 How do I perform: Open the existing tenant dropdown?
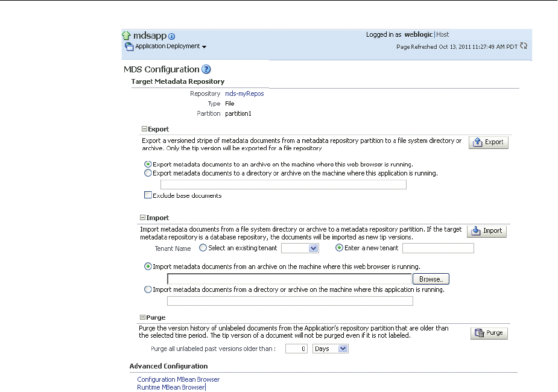click(300, 248)
